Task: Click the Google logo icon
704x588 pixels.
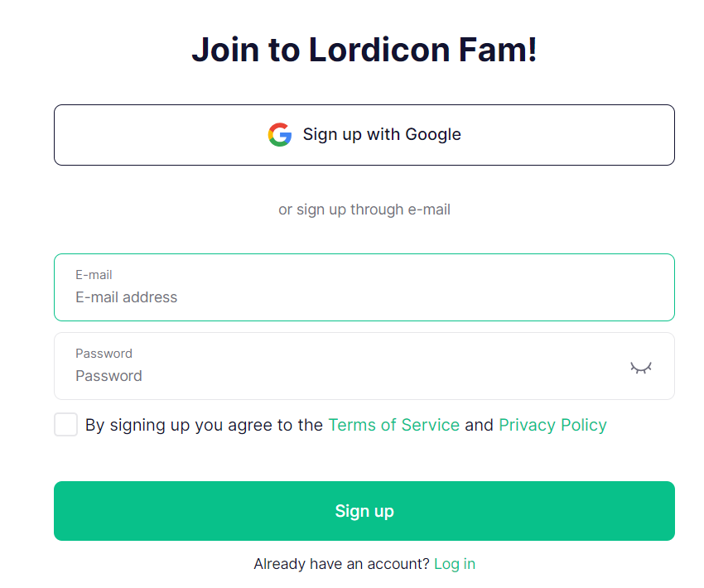Action: coord(280,135)
